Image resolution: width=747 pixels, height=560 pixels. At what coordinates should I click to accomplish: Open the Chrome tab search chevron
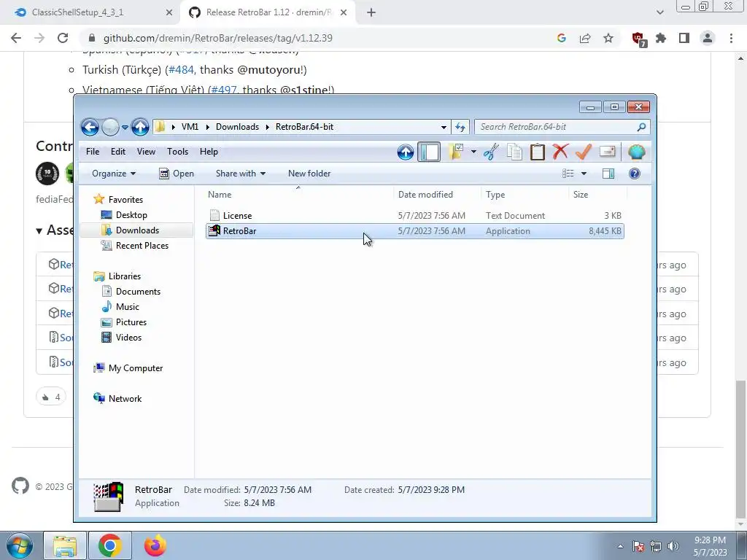tap(659, 12)
